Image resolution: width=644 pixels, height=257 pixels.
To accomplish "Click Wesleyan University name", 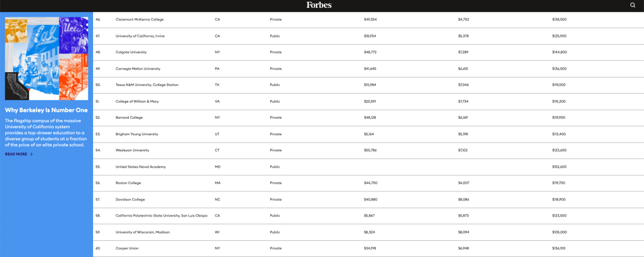I will [132, 150].
